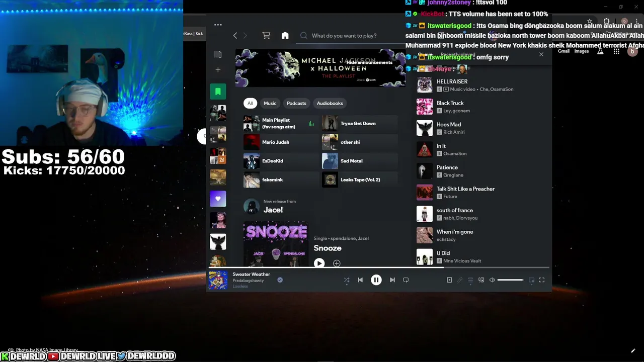
Task: Select Patience by Greglane in the queue
Action: pos(480,171)
